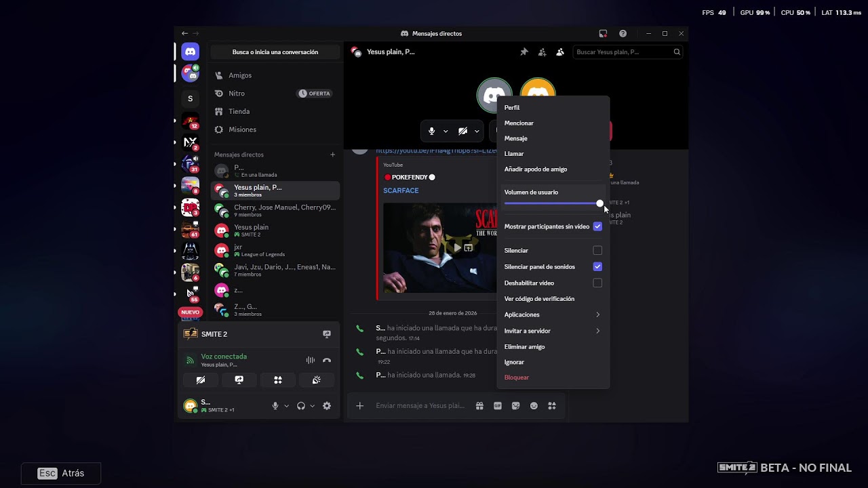Open the 'Amigos' section
The image size is (868, 488).
275,75
